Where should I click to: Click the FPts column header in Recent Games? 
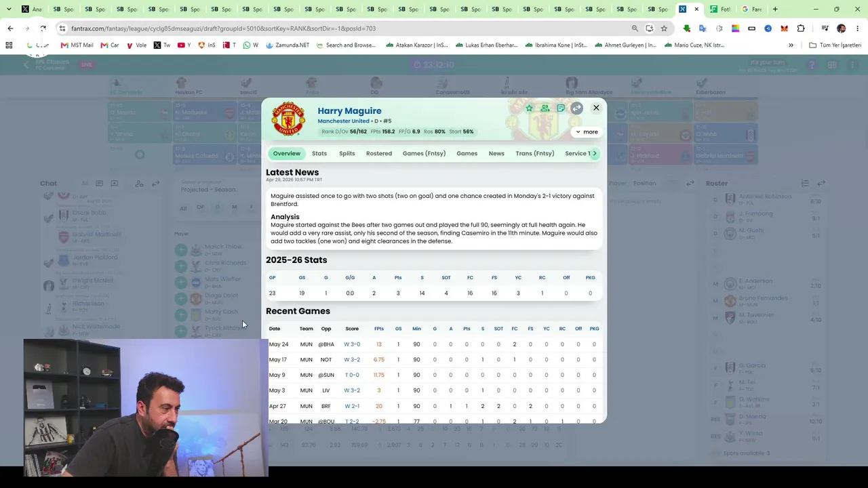[379, 329]
